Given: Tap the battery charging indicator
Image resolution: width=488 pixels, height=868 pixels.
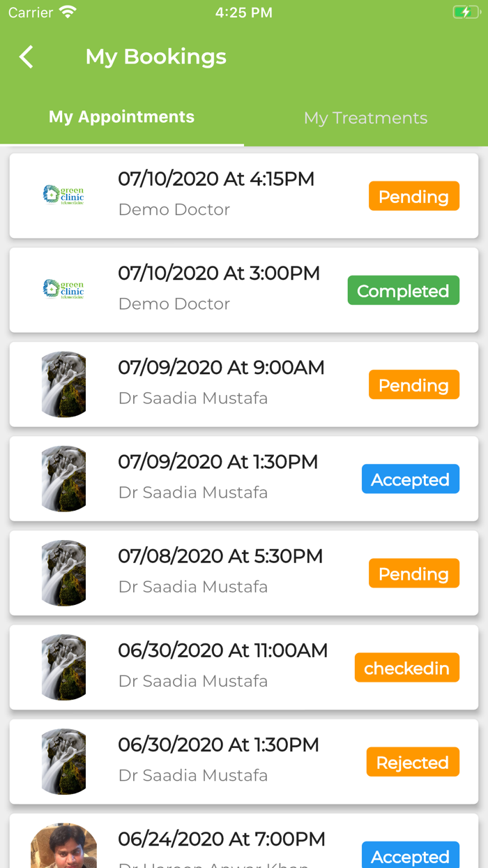Looking at the screenshot, I should coord(466,11).
